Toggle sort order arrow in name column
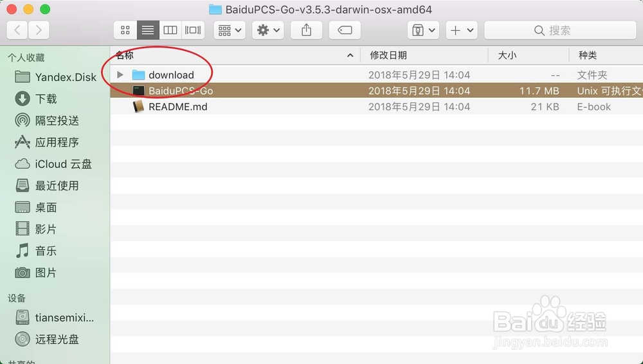The width and height of the screenshot is (643, 364). click(x=350, y=55)
